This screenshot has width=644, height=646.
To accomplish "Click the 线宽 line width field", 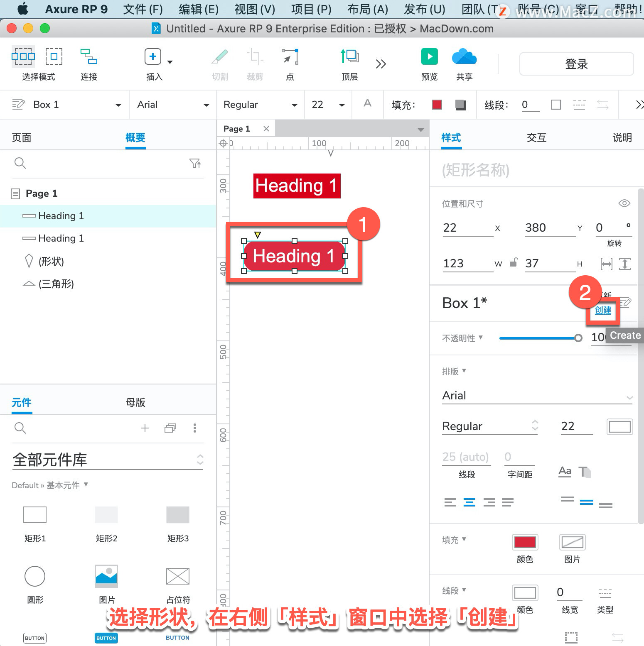I will [x=569, y=592].
